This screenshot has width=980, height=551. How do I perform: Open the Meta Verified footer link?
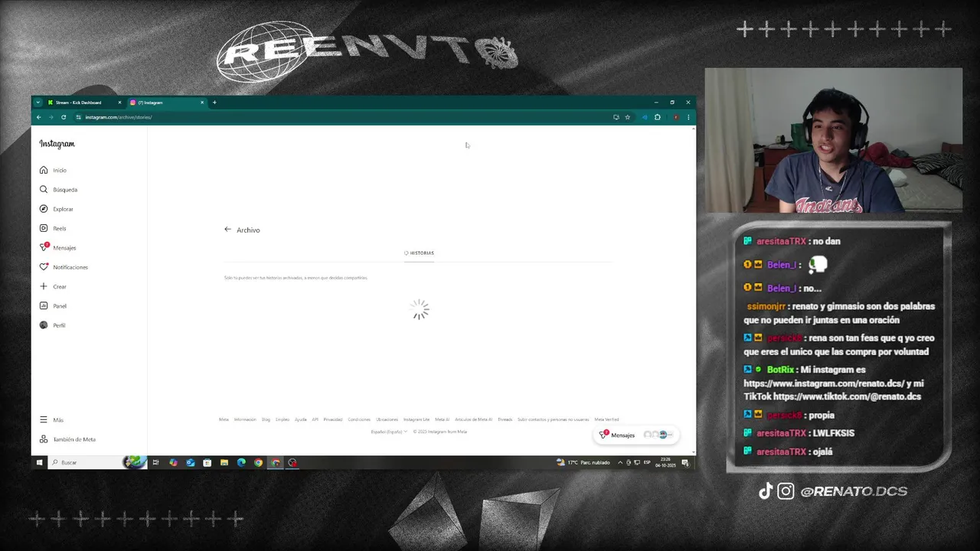(606, 419)
